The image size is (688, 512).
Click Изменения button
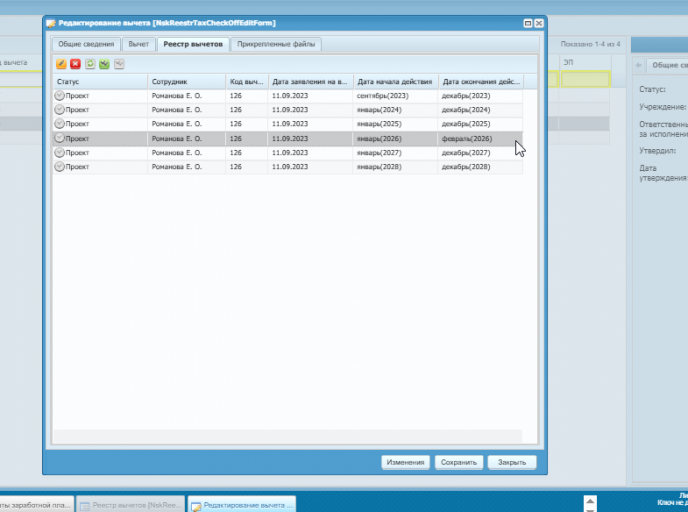pos(405,462)
